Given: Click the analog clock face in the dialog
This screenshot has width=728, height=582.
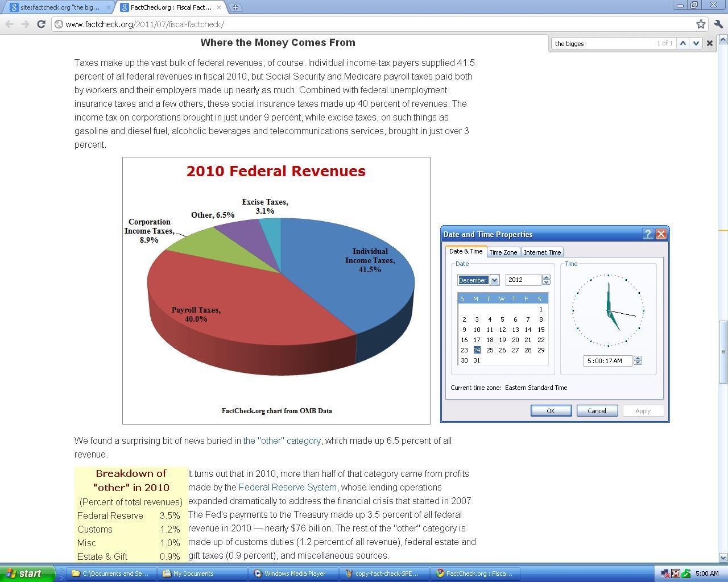Looking at the screenshot, I should 608,310.
